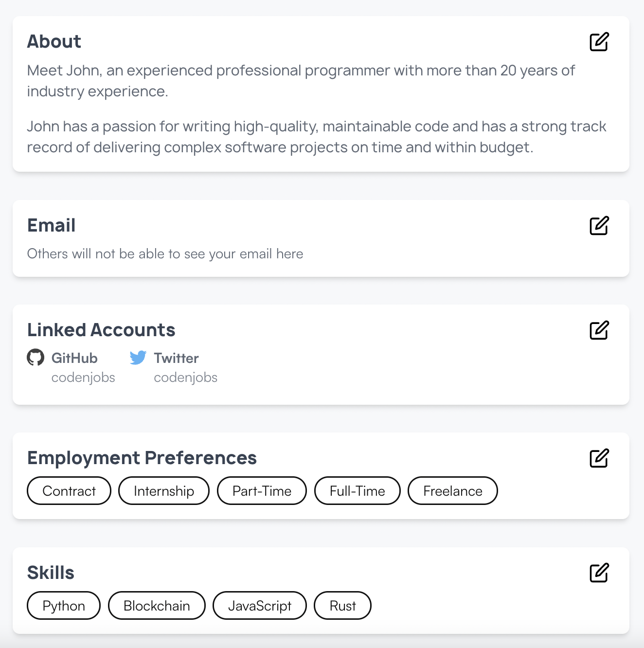This screenshot has height=648, width=644.
Task: Click the Twitter bird icon
Action: (x=138, y=358)
